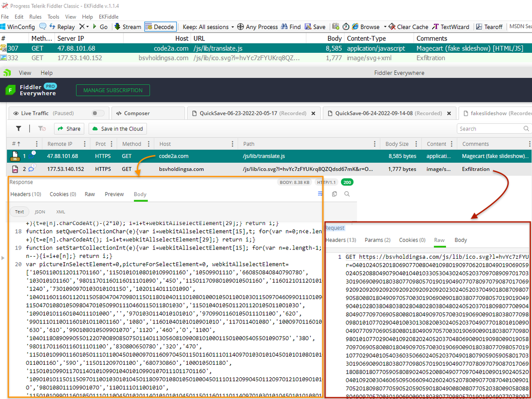Image resolution: width=532 pixels, height=399 pixels.
Task: Click the JS file icon on session 1
Action: click(x=15, y=156)
